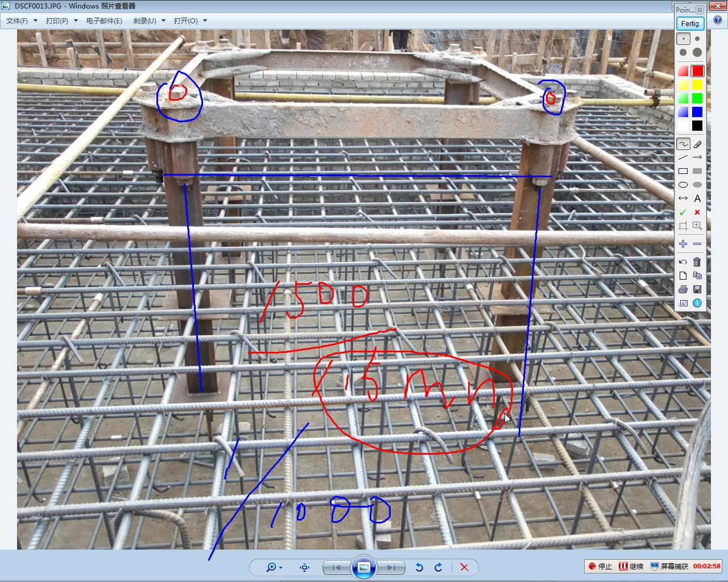Rotate the photo counterclockwise

[419, 567]
